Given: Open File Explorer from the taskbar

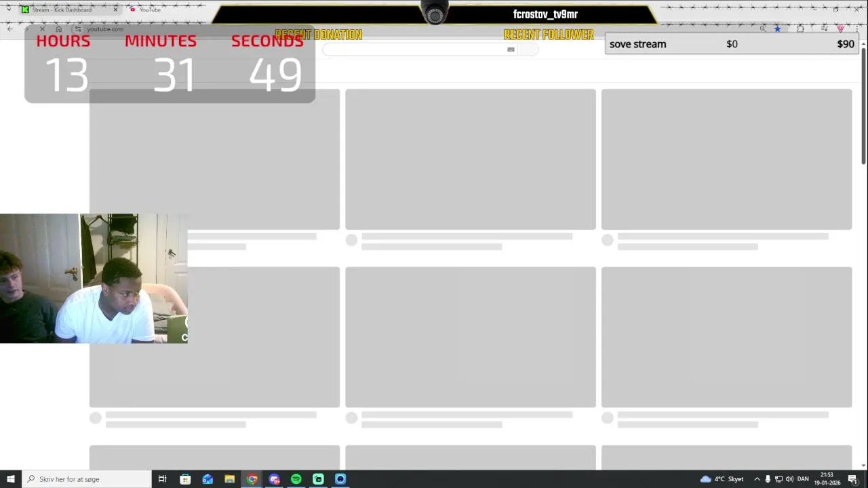Looking at the screenshot, I should 230,479.
